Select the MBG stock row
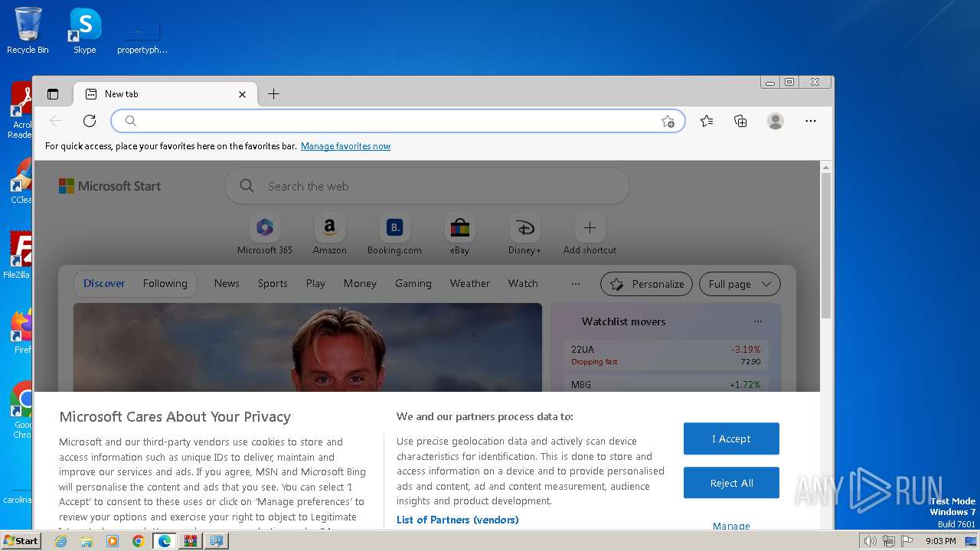Viewport: 980px width, 551px height. [665, 384]
